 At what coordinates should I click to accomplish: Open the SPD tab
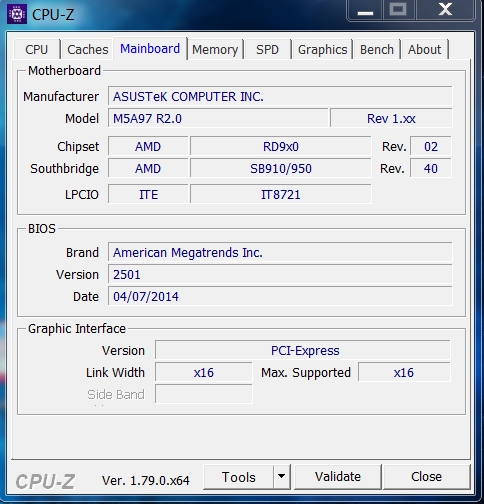coord(267,50)
